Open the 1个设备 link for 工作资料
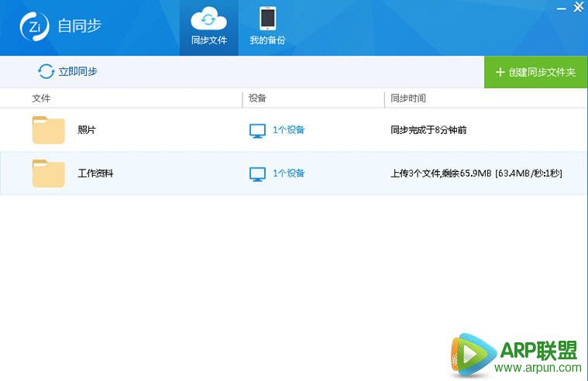Screen dimensions: 588x381 tap(288, 173)
